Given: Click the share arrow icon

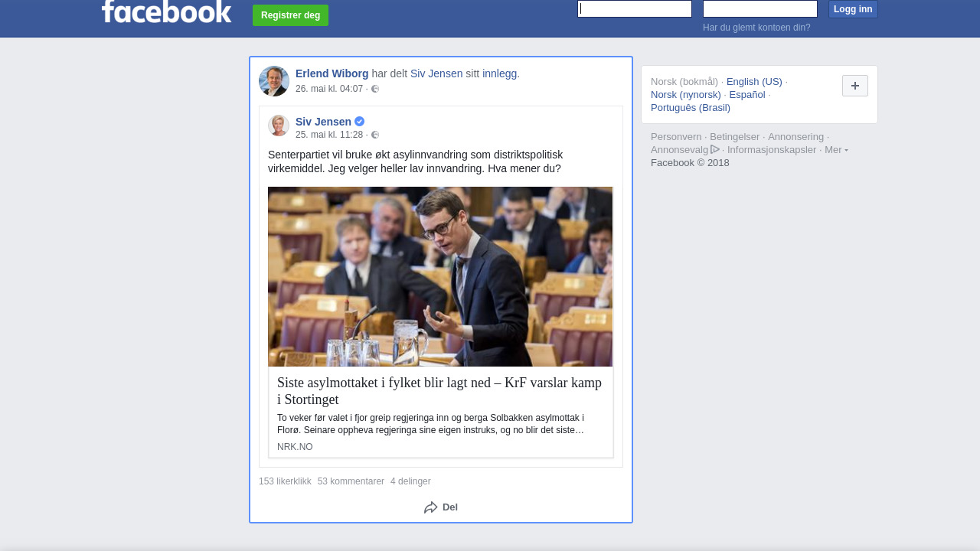Looking at the screenshot, I should [x=431, y=507].
